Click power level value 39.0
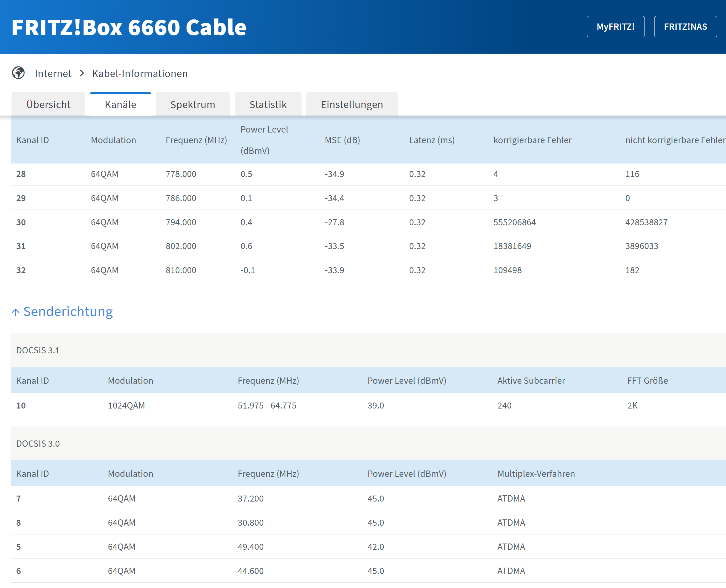This screenshot has height=588, width=726. click(376, 405)
